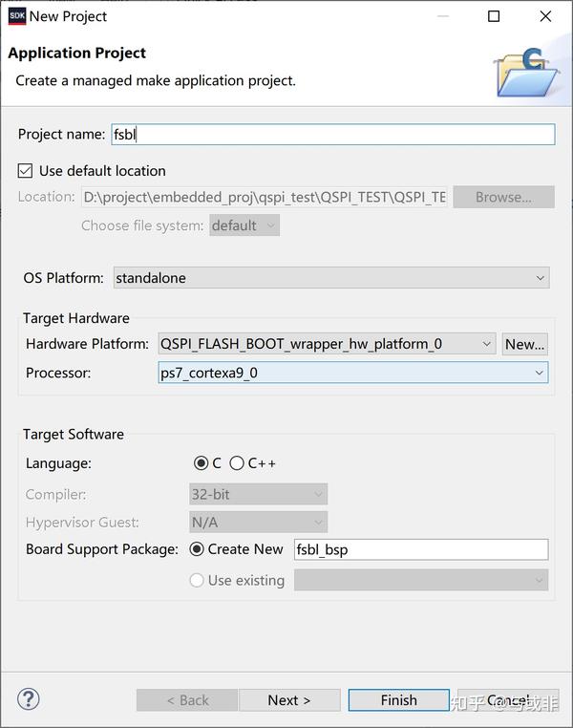Click the grayed-out Back button
The image size is (573, 728).
(x=187, y=700)
